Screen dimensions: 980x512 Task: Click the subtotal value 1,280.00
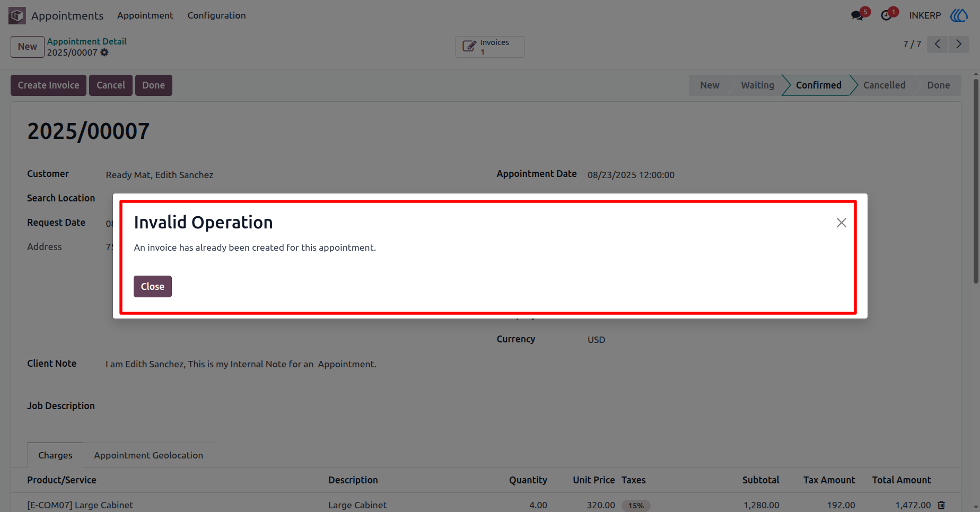tap(762, 505)
